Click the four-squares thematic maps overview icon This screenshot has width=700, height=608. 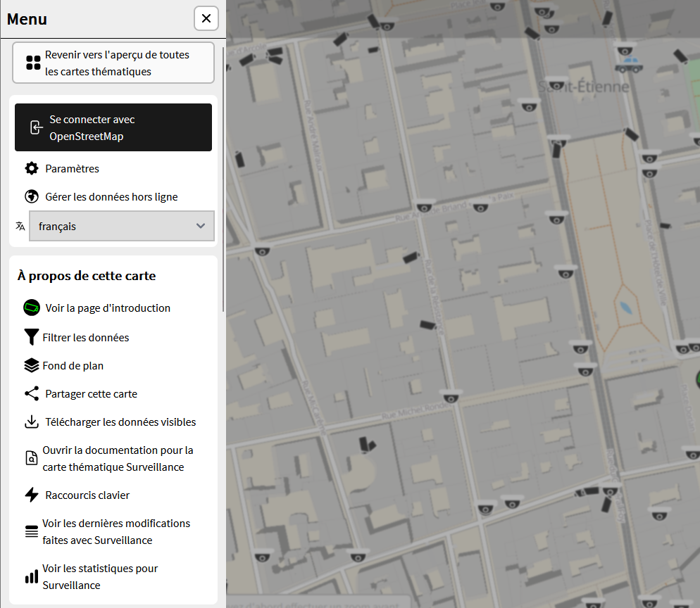coord(33,63)
